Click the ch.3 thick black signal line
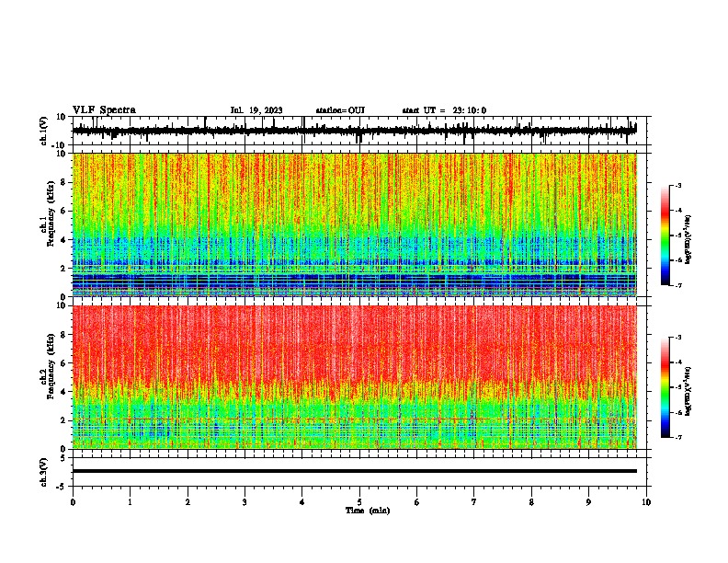 click(355, 471)
